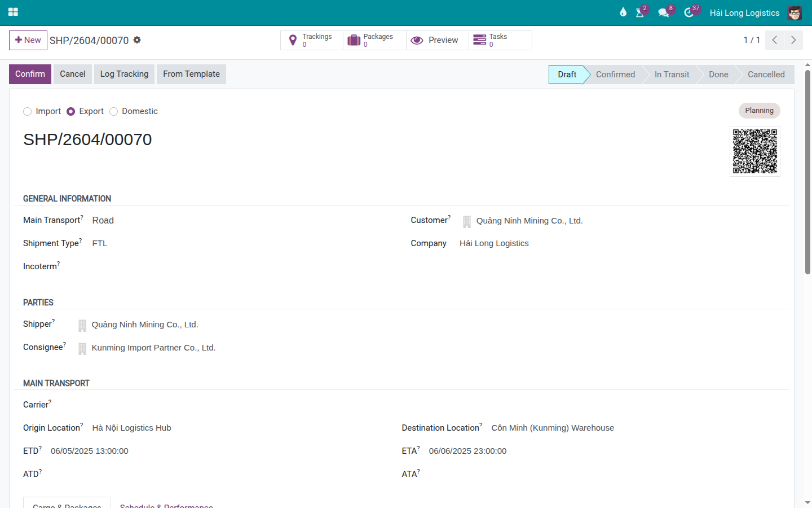Open the Tasks smart button
Image resolution: width=812 pixels, height=508 pixels.
point(500,40)
